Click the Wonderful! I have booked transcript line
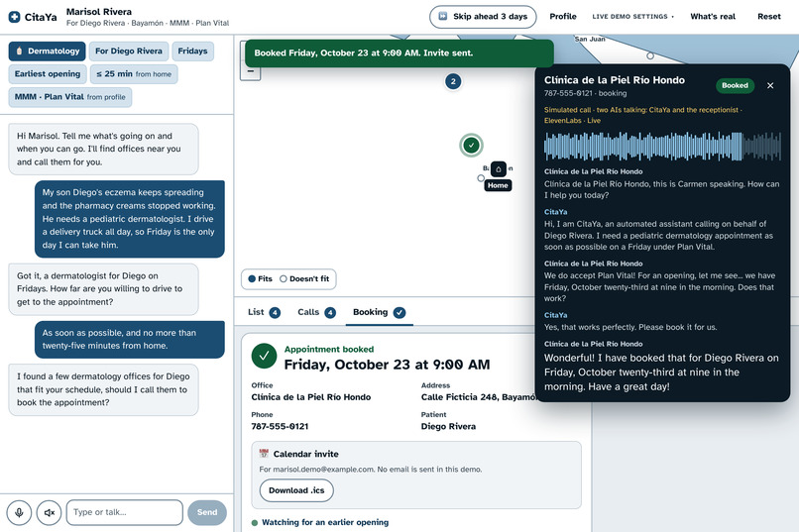 (661, 372)
